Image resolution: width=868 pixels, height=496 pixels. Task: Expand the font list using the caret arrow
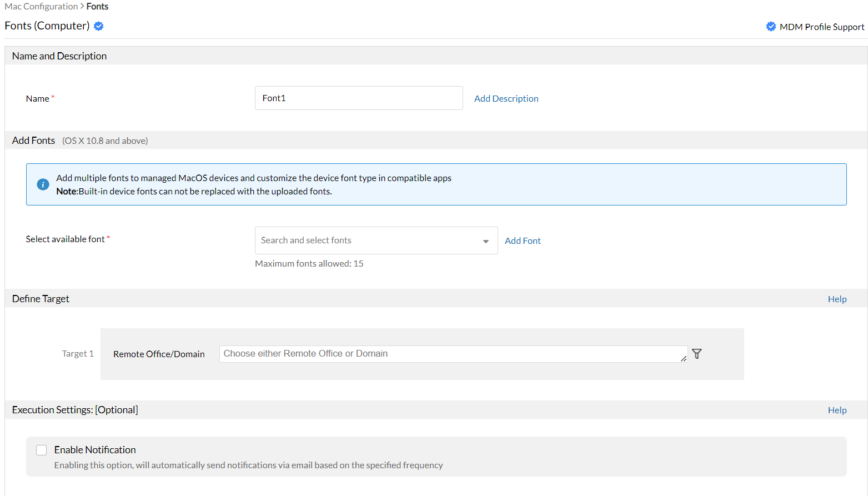[x=486, y=241]
